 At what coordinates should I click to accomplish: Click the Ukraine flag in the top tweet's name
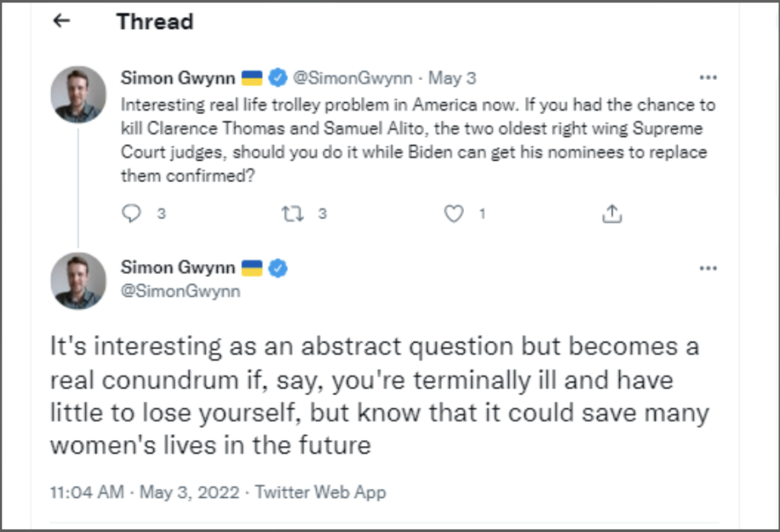coord(252,78)
